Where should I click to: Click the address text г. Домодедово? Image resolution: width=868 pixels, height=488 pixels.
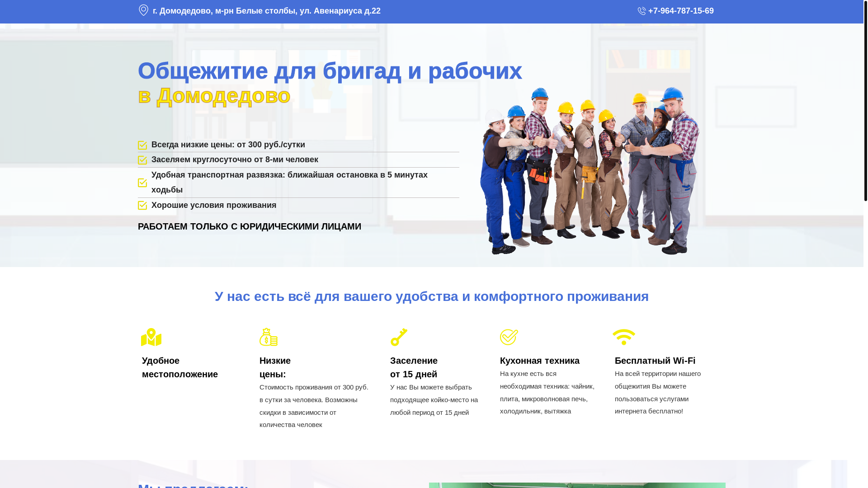267,11
